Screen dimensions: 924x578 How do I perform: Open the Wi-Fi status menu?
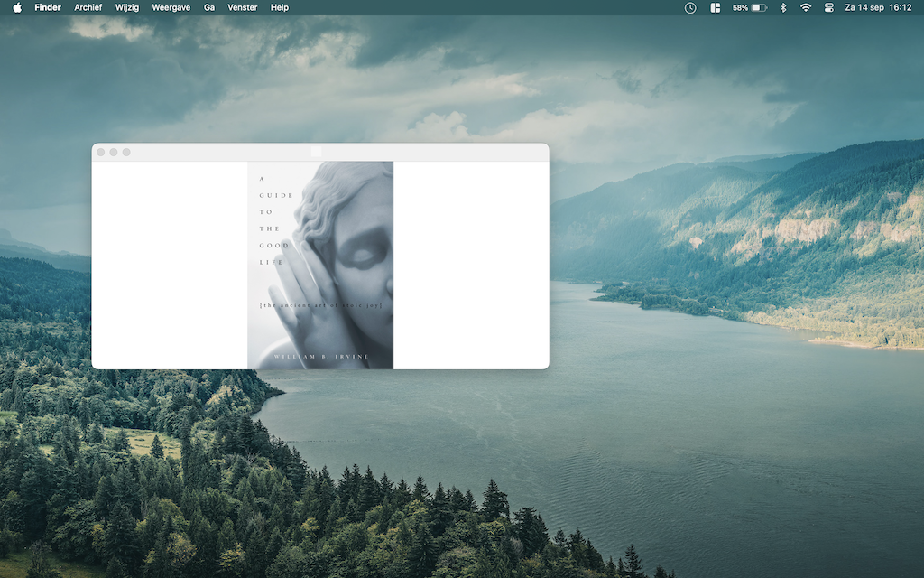point(806,7)
